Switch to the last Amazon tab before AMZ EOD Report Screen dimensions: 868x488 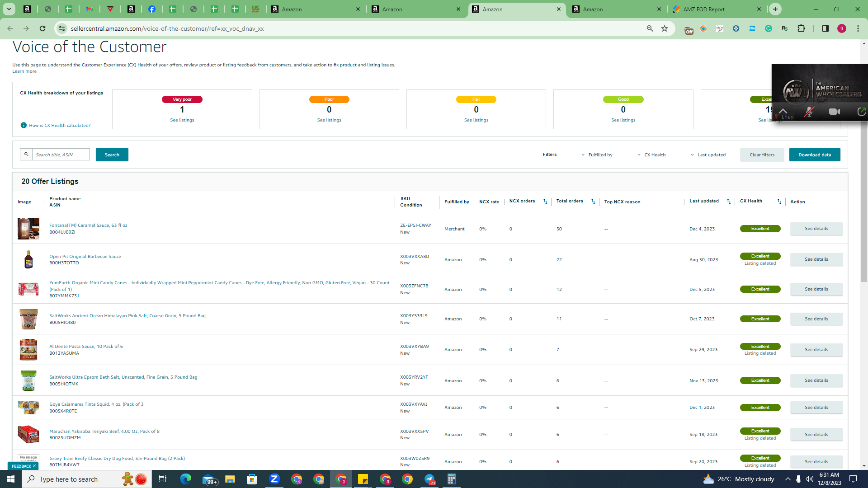(x=617, y=9)
